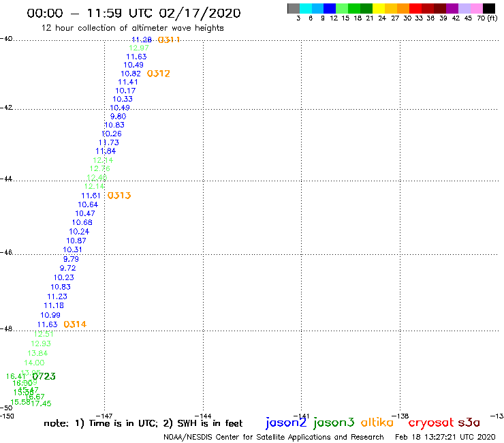The image size is (504, 443).
Task: Click the wave height value 11.41
Action: click(128, 82)
